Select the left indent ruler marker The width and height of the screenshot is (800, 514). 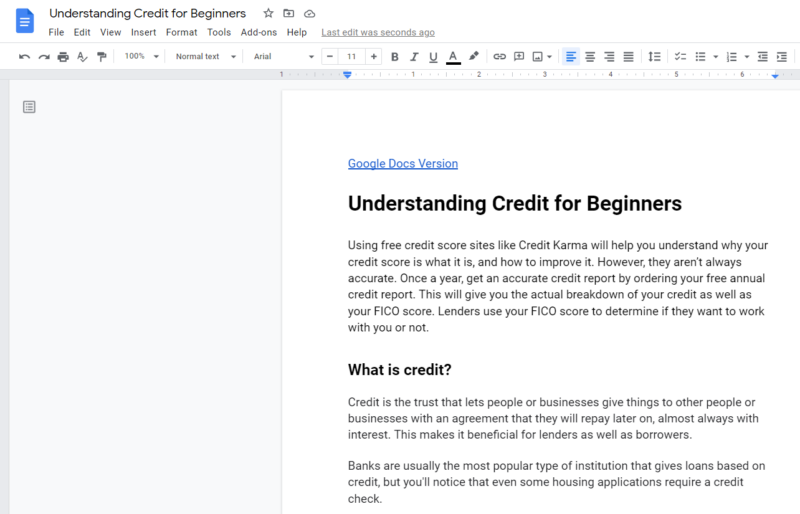pos(347,75)
